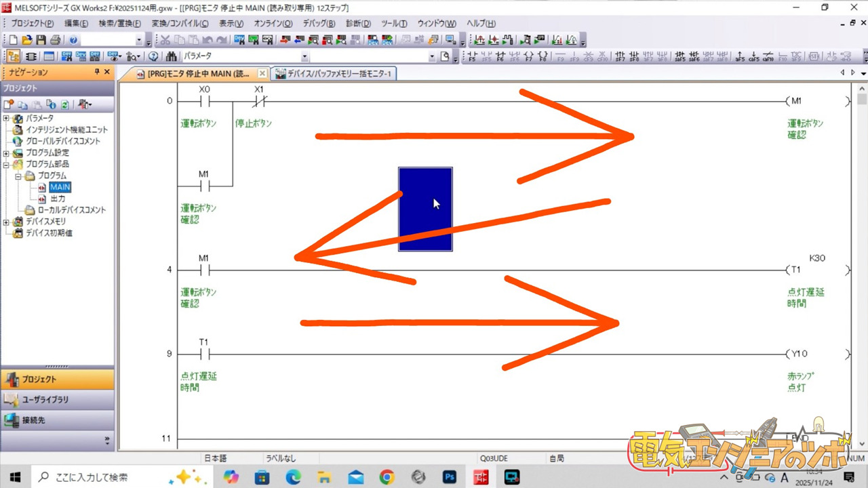Expand the パラメータ tree node
Image resolution: width=868 pixels, height=488 pixels.
[6, 119]
